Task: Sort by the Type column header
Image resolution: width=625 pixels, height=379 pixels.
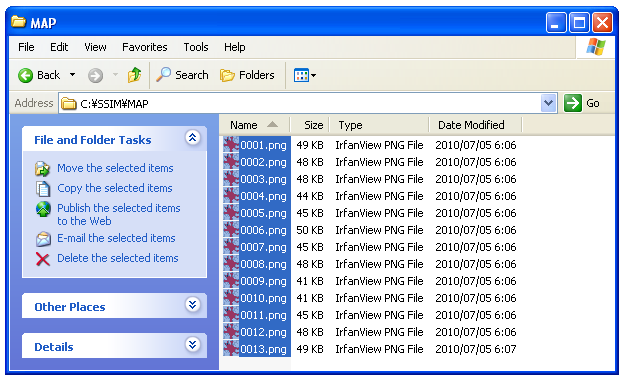Action: [x=379, y=125]
